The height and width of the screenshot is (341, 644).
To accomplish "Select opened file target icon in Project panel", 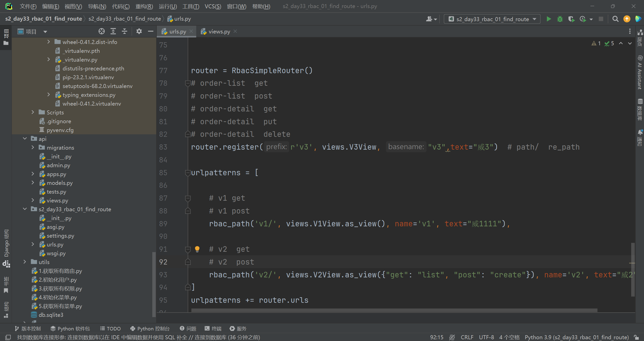I will coord(101,31).
